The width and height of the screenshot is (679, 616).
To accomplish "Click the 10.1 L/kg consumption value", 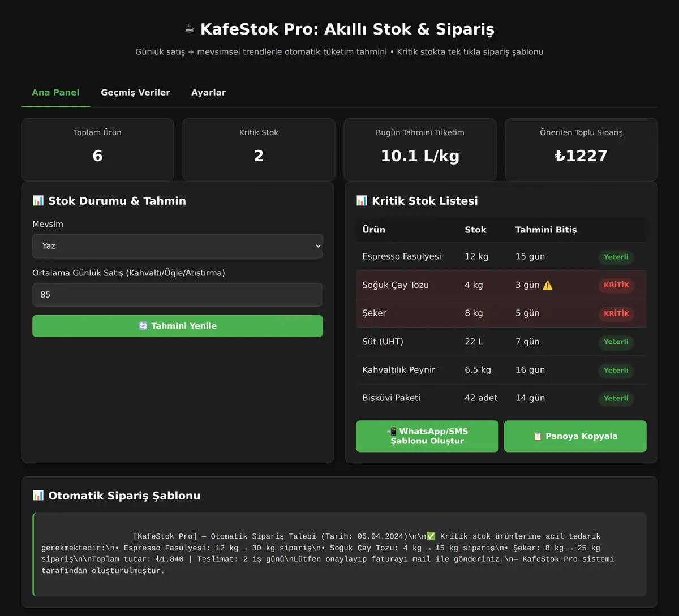I will [420, 156].
